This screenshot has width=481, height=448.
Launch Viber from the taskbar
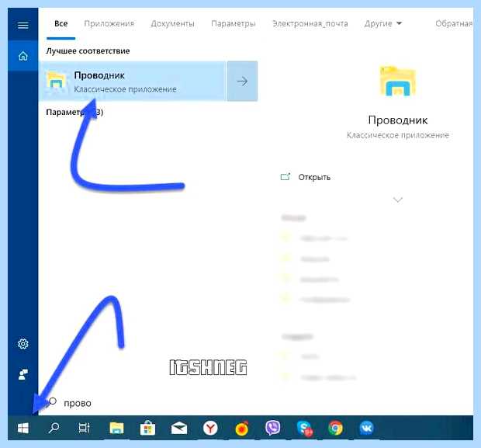click(x=273, y=428)
